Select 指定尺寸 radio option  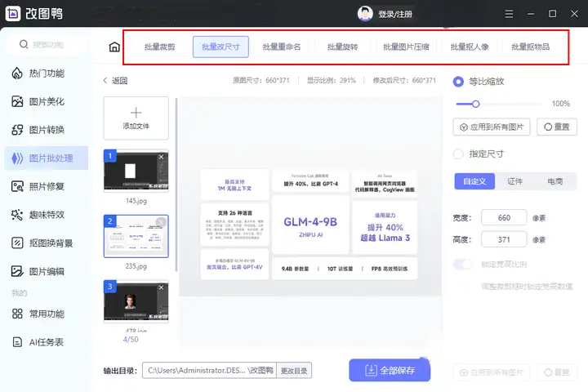point(458,154)
